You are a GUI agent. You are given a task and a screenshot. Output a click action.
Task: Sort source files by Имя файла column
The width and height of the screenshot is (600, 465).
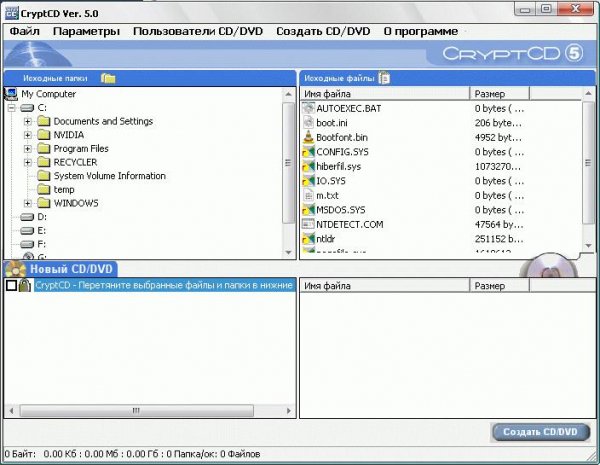pyautogui.click(x=385, y=94)
